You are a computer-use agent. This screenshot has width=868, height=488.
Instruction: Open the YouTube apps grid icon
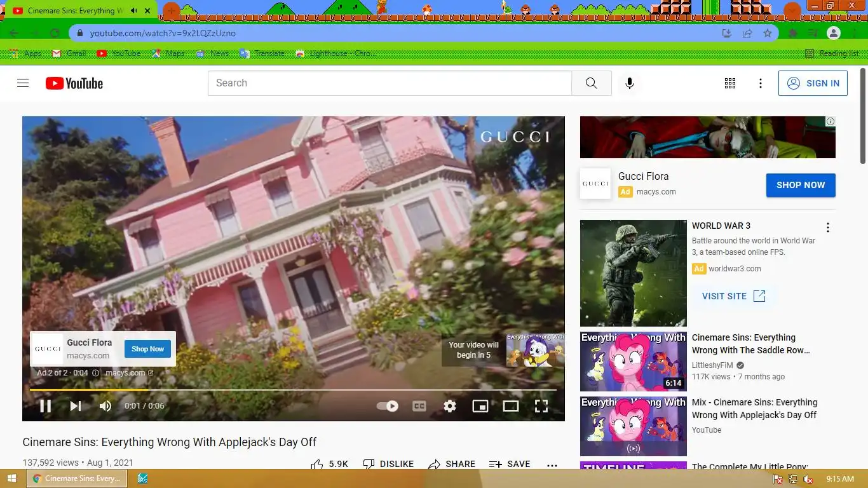730,83
